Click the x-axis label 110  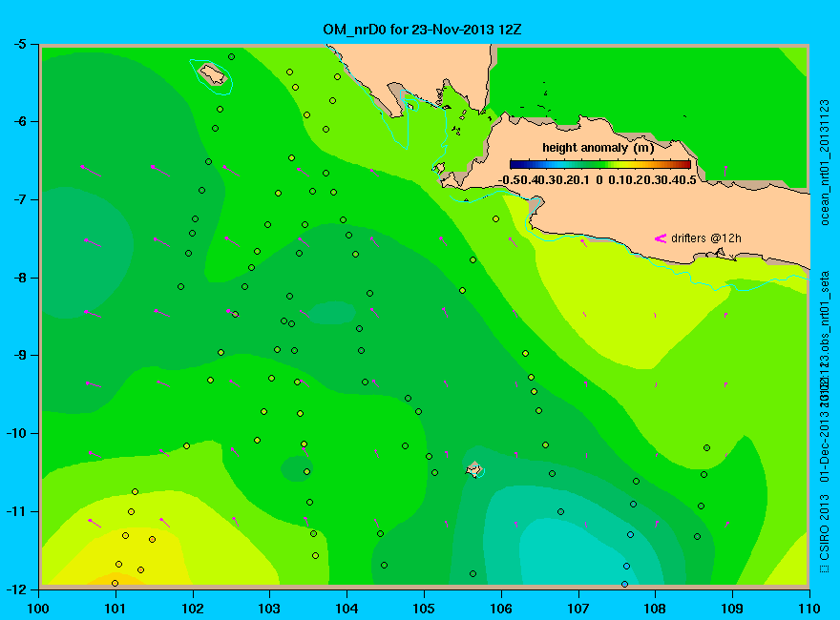point(808,609)
